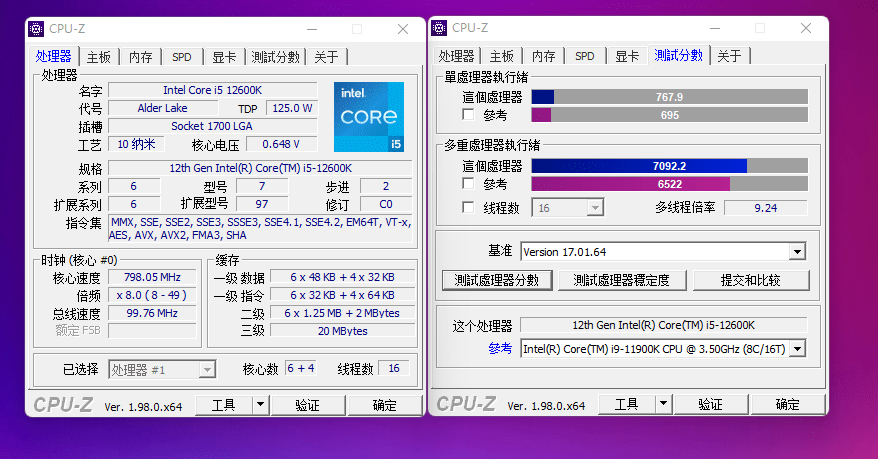Open the 已选择 处理器 #1 dropdown

click(x=207, y=369)
